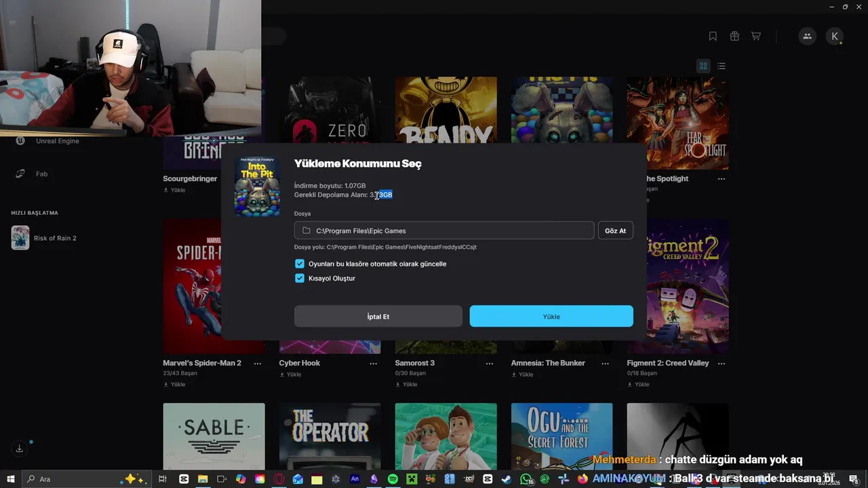Click Yükle under Amnesia: The Bunker
This screenshot has height=488, width=868.
[522, 374]
